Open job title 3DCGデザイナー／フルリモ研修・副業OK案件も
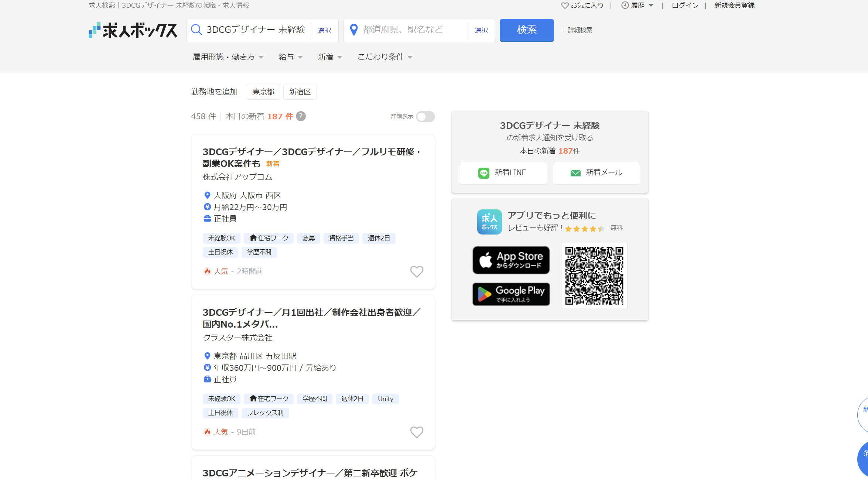 coord(311,158)
